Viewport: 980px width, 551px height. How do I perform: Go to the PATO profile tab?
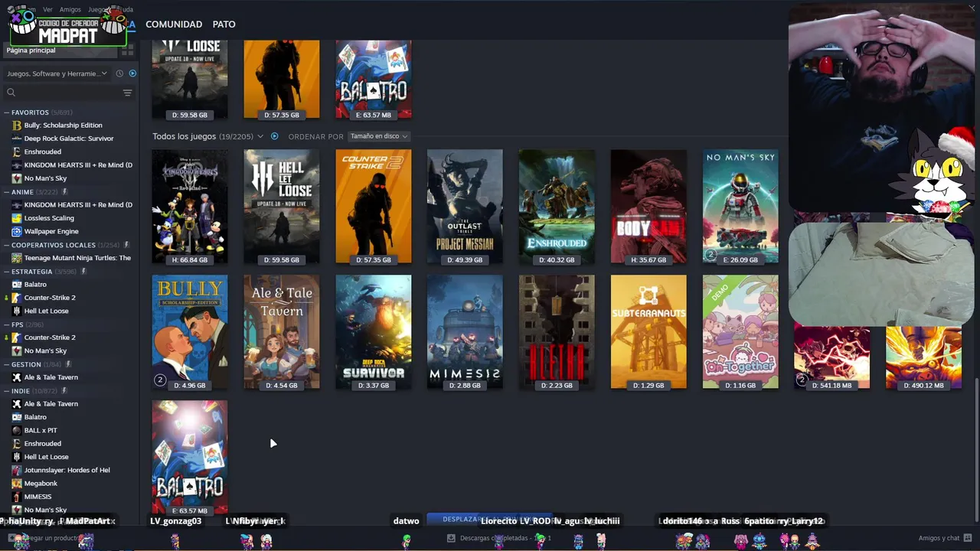224,24
